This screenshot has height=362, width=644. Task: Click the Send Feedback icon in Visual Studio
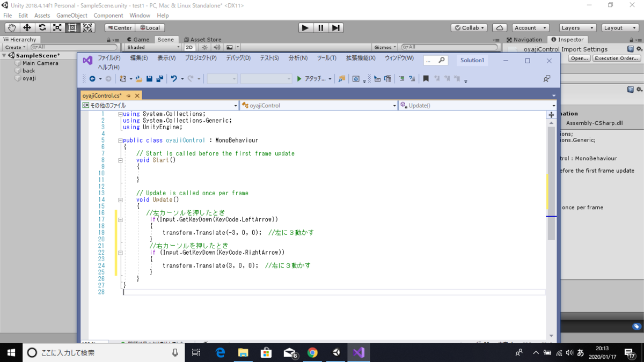point(546,79)
